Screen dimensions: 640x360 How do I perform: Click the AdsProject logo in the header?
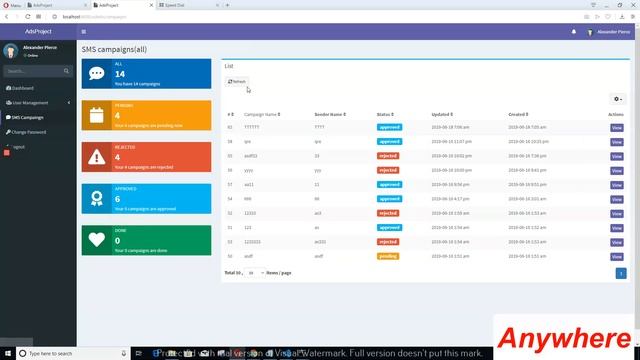pos(38,31)
